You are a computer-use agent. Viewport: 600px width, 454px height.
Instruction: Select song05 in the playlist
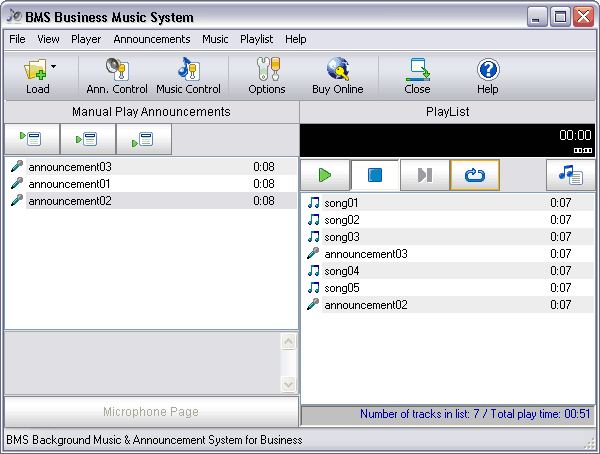click(x=448, y=287)
